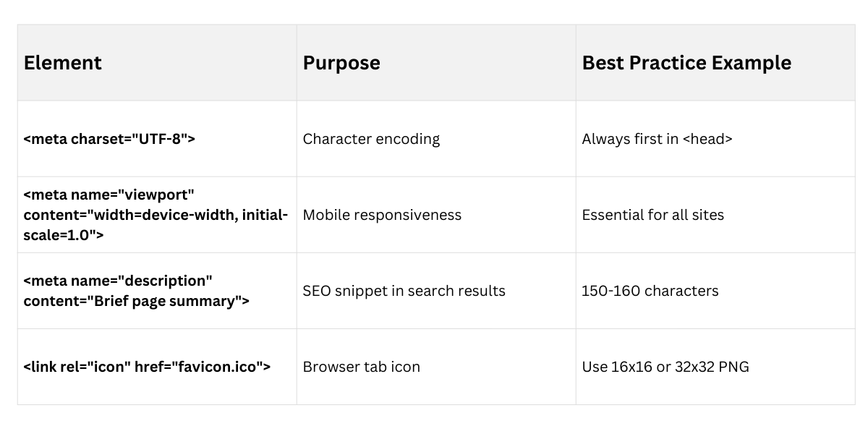The image size is (868, 434).
Task: Click the Mobile responsiveness cell
Action: point(382,215)
